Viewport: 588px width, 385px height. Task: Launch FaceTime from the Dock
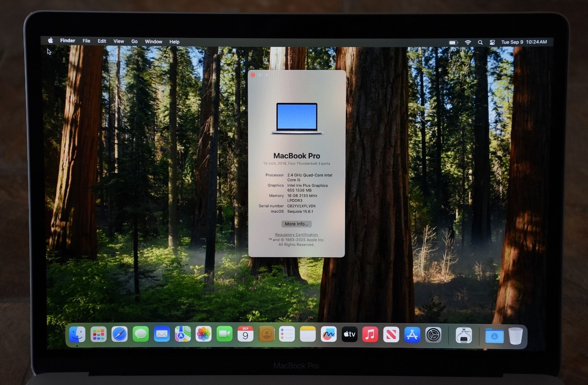224,335
